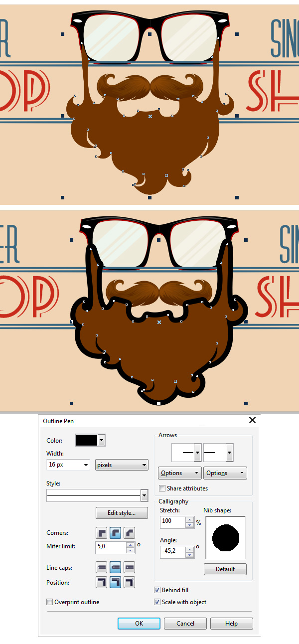
Task: Open the left arrow Options menu
Action: (x=179, y=473)
